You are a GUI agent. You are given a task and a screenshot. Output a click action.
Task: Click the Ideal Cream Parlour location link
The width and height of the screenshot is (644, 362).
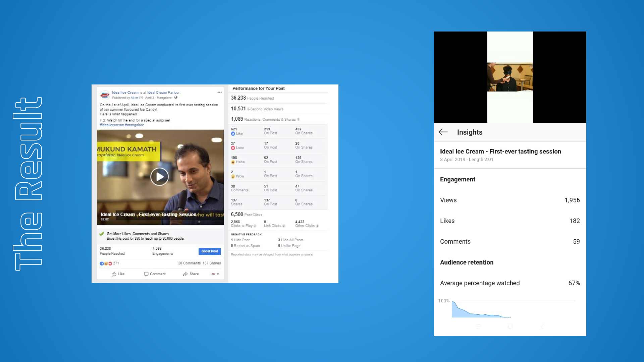(164, 93)
